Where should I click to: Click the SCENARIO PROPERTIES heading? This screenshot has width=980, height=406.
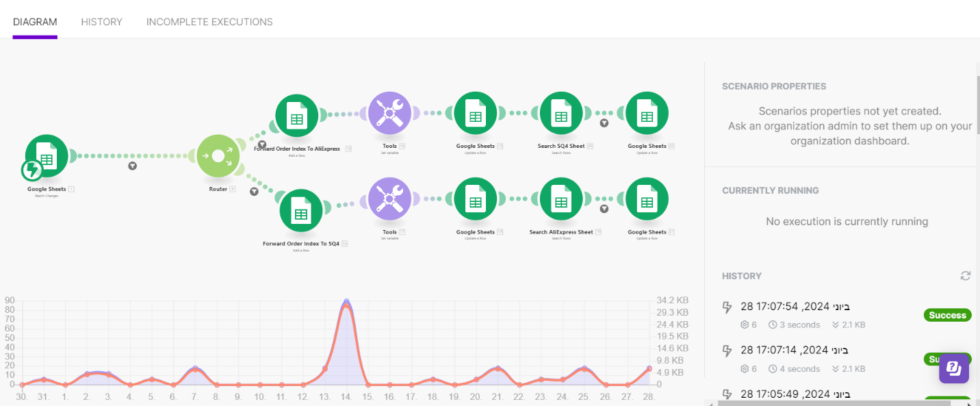[x=774, y=86]
